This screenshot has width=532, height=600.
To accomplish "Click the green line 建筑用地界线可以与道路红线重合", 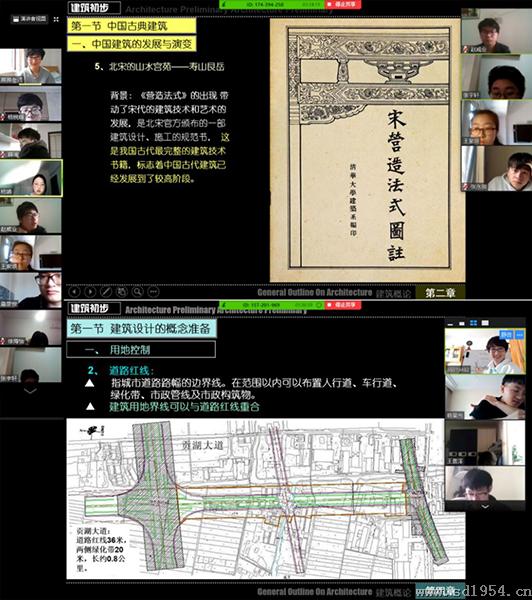I will point(184,407).
